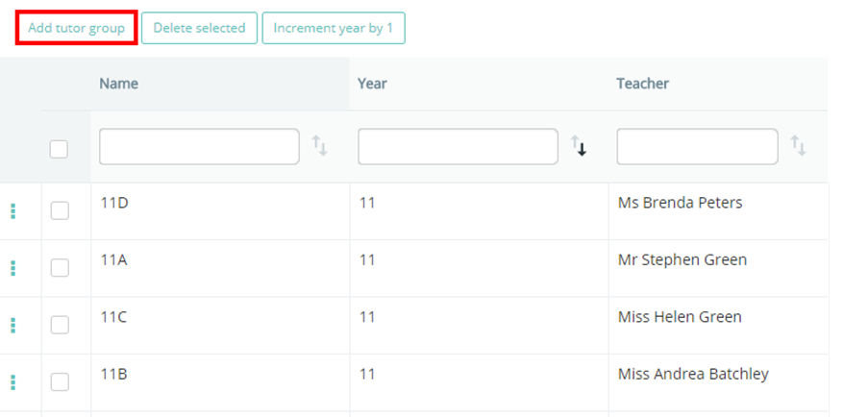Screen dimensions: 868x417
Task: Focus the Teacher filter input
Action: (x=697, y=147)
